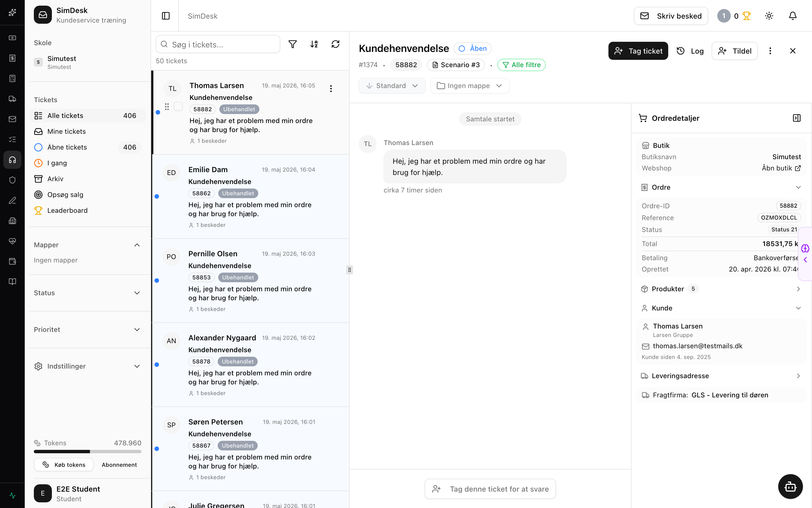Open the checklist icon in left rail
Image resolution: width=812 pixels, height=508 pixels.
click(x=12, y=139)
